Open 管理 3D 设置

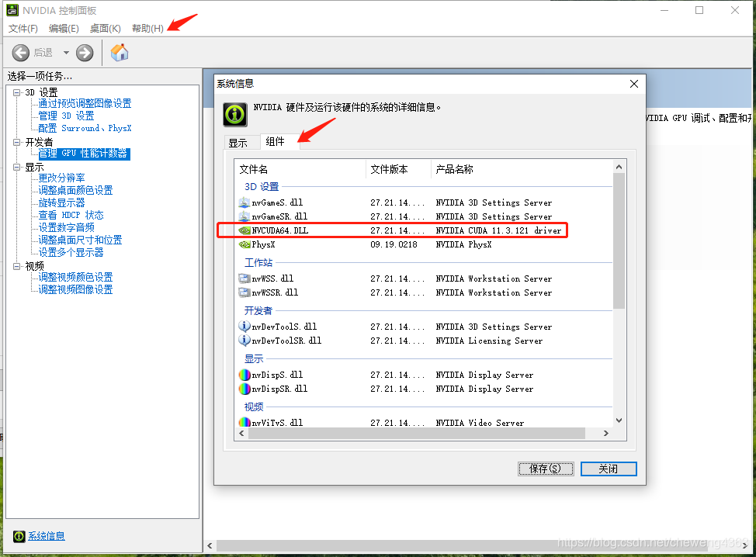(66, 116)
